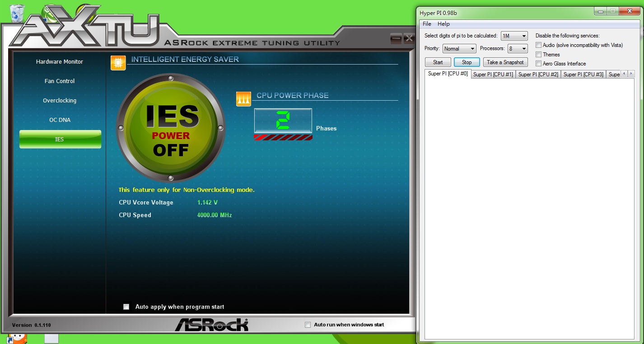The width and height of the screenshot is (644, 344).
Task: Close the AXTU utility window
Action: pyautogui.click(x=409, y=38)
